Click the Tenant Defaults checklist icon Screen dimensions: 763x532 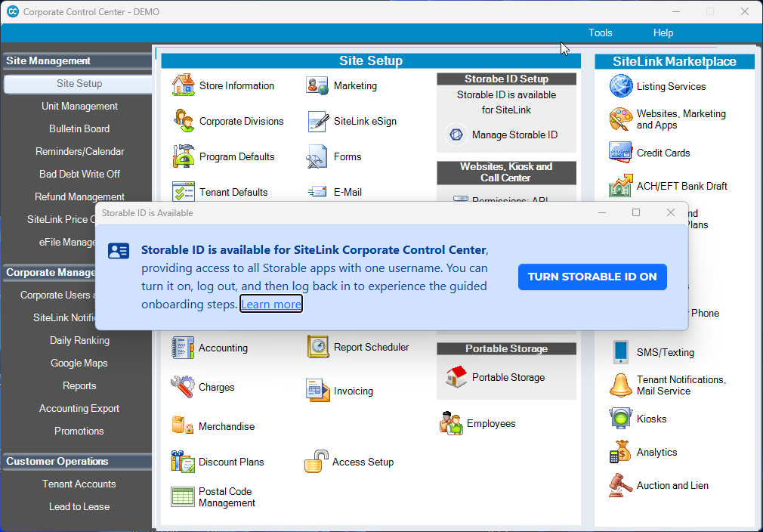click(x=184, y=191)
